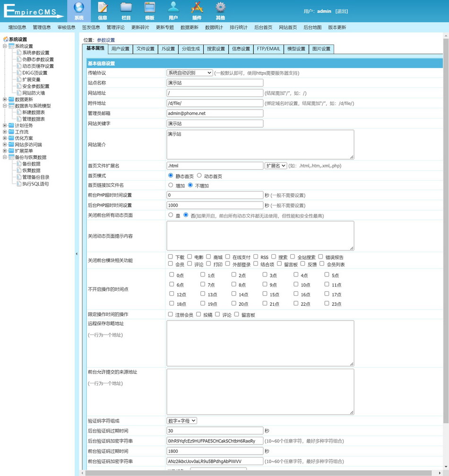The image size is (449, 476).
Task: Click the folder icon beside 计划任务
Action: click(11, 125)
